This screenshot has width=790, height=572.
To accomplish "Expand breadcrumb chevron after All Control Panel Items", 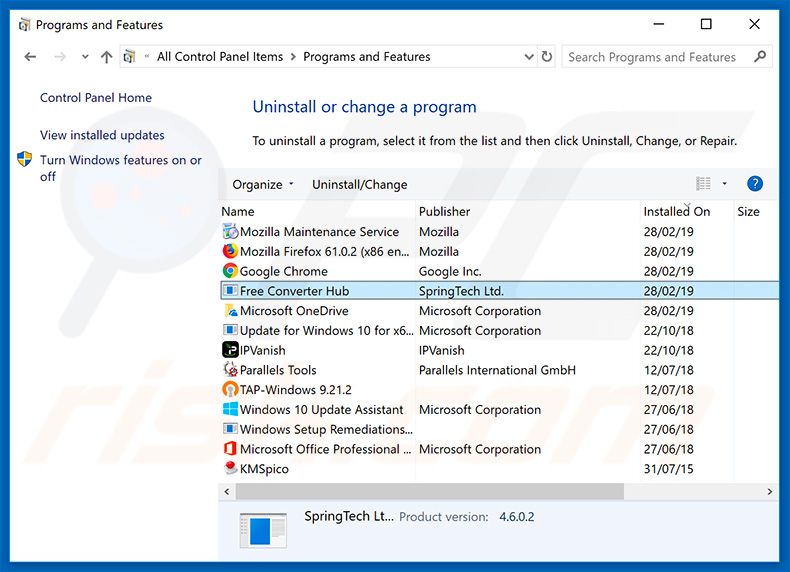I will [x=293, y=57].
